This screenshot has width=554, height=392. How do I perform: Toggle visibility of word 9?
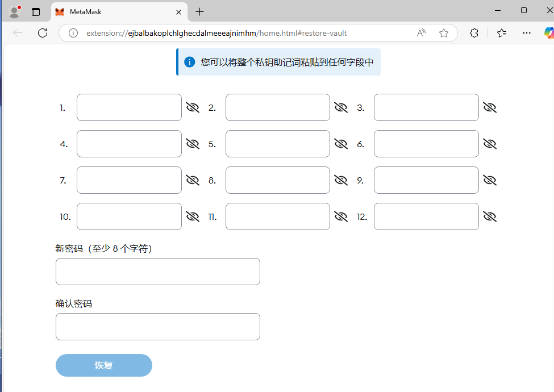pos(490,180)
